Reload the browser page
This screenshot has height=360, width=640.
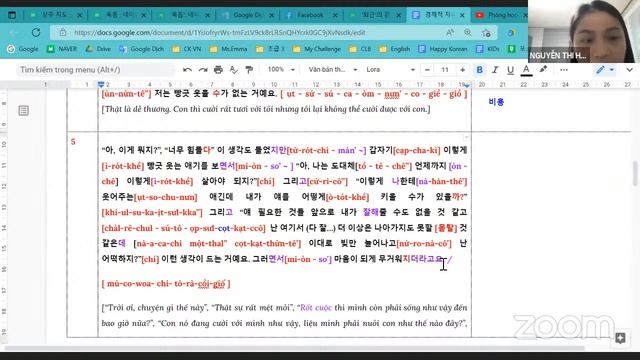click(x=36, y=32)
